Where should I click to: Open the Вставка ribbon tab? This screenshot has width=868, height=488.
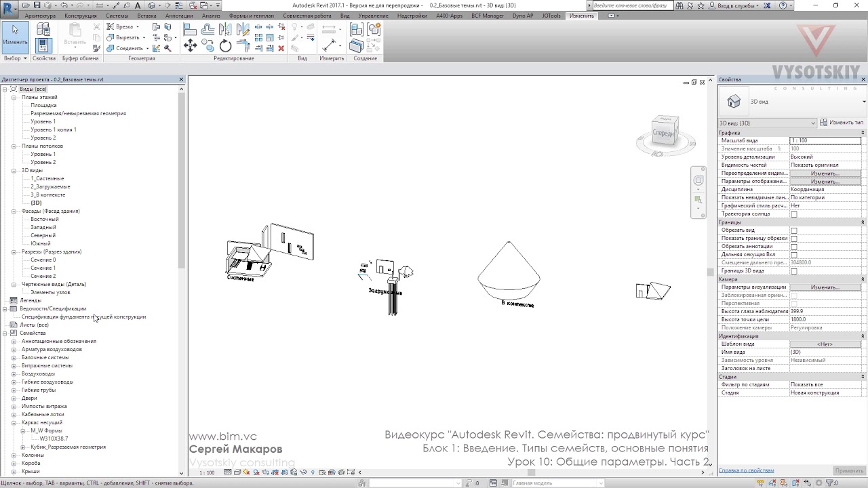coord(146,16)
